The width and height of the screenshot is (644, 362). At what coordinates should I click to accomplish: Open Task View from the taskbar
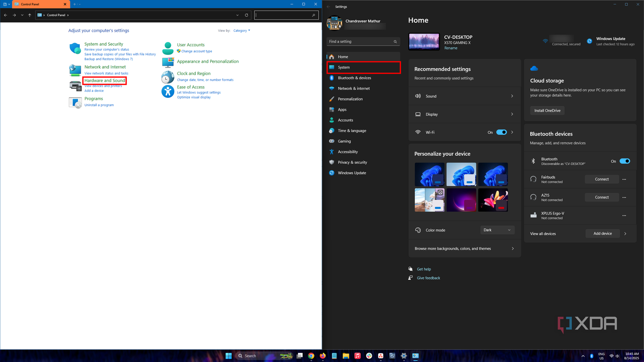pyautogui.click(x=300, y=356)
